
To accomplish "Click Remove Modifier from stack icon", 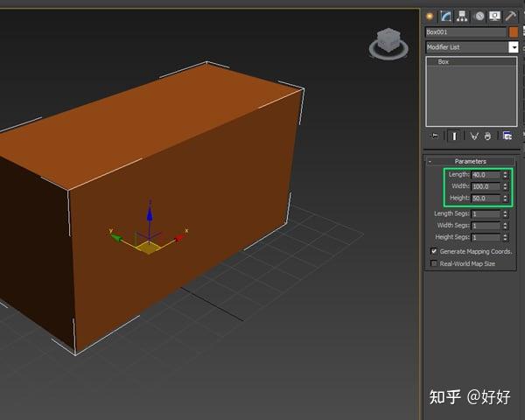I will point(487,136).
